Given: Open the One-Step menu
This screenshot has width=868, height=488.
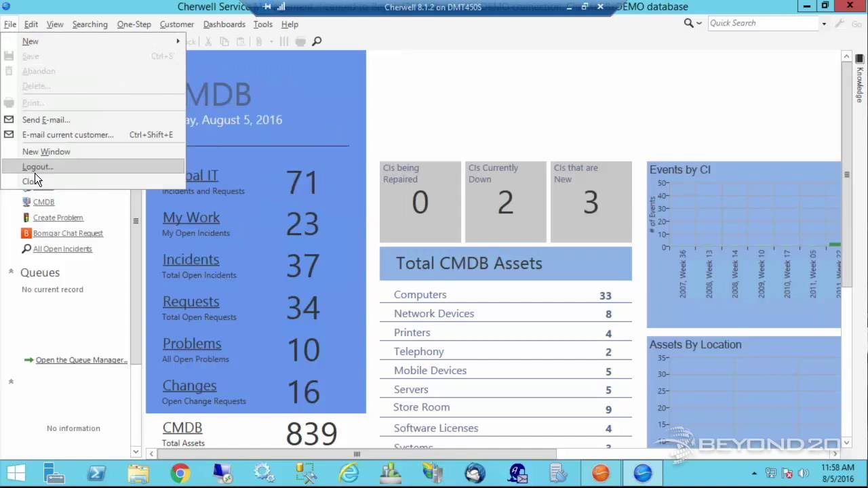Looking at the screenshot, I should pyautogui.click(x=134, y=24).
